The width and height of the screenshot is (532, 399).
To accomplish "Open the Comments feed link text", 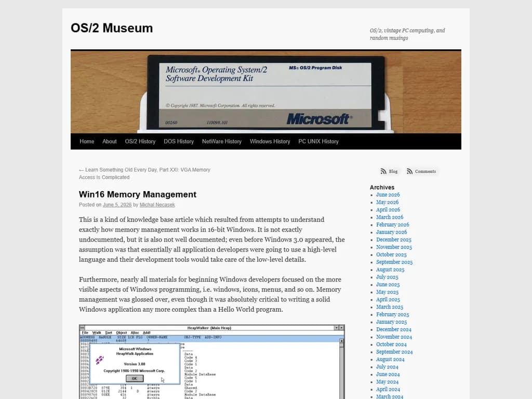I will tap(425, 171).
